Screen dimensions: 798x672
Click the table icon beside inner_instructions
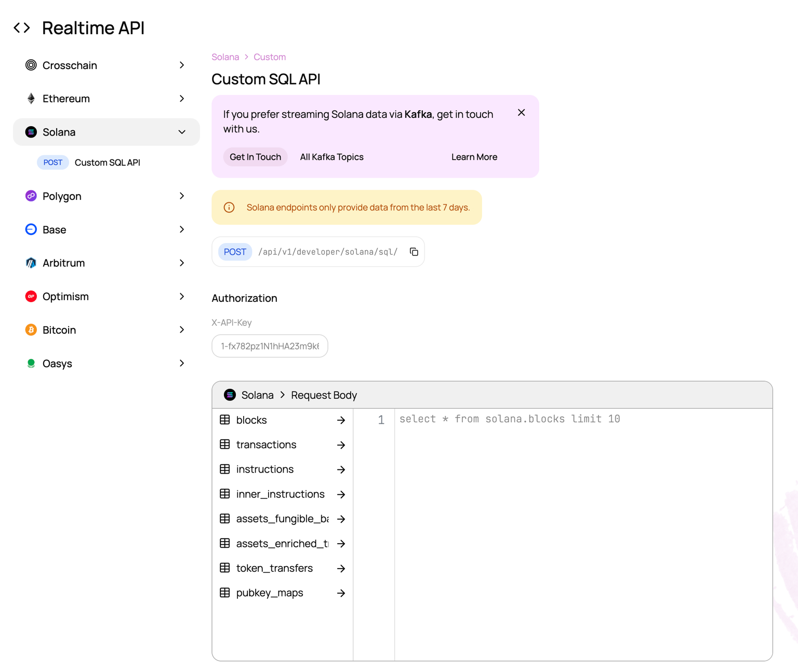(x=225, y=494)
